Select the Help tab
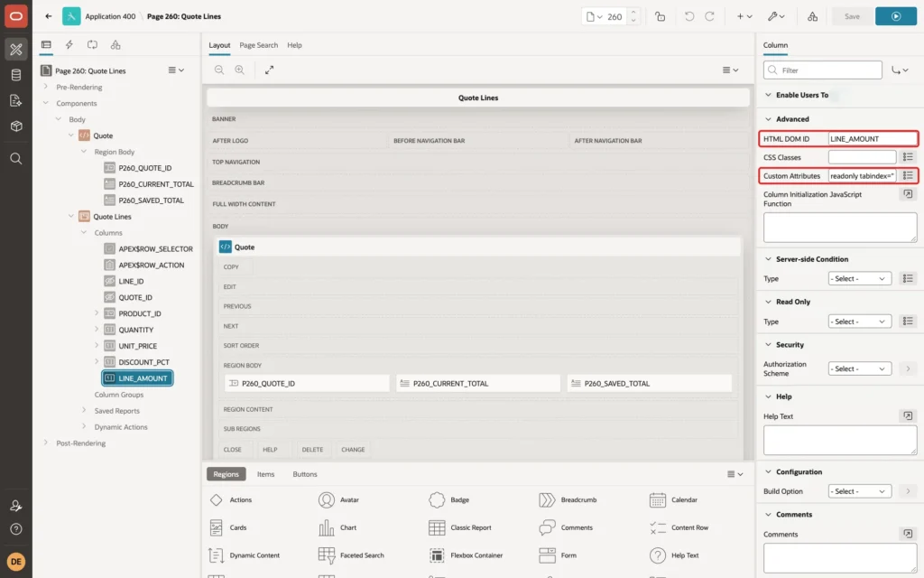The image size is (924, 578). coord(294,45)
